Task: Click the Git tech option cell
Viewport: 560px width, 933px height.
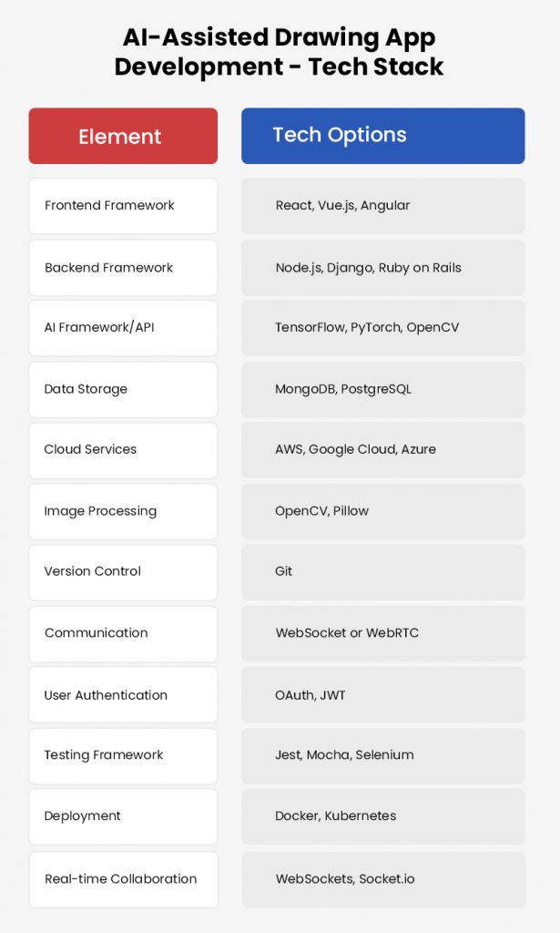Action: [x=382, y=572]
